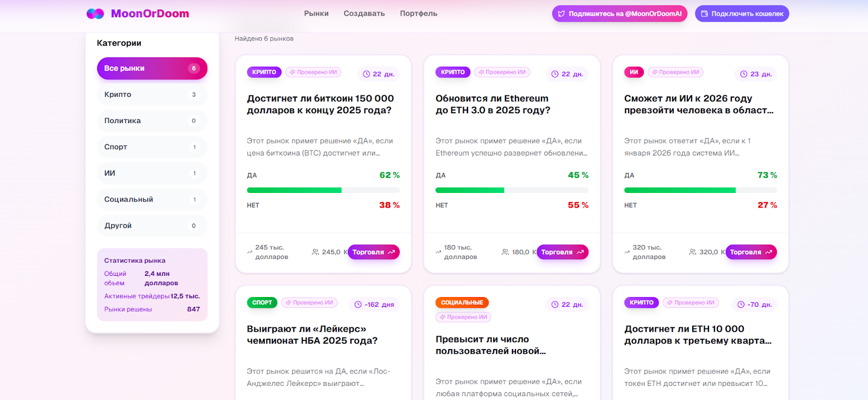Click the wallet icon in the connect wallet button
This screenshot has height=400, width=868.
click(x=704, y=14)
